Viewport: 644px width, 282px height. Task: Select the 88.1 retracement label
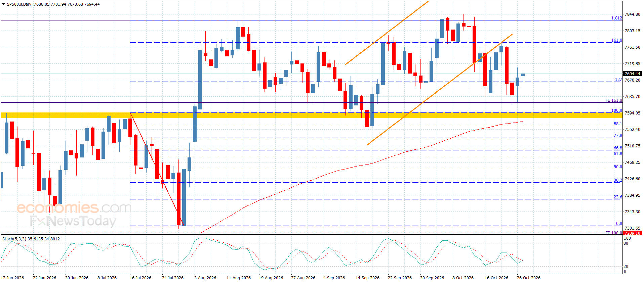618,124
